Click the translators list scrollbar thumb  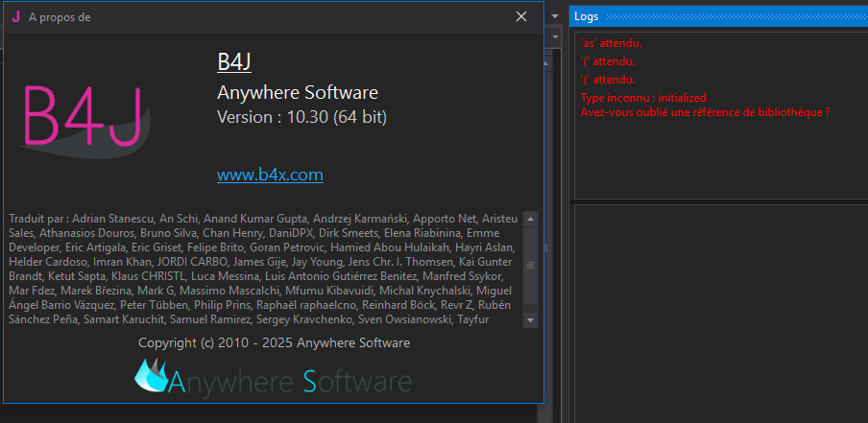(530, 266)
